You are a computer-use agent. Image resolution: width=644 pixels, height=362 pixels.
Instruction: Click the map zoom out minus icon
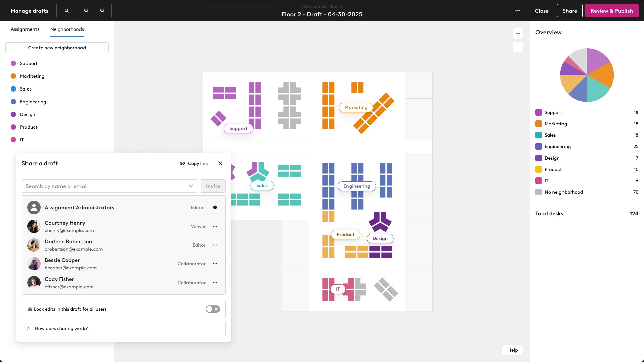tap(518, 47)
